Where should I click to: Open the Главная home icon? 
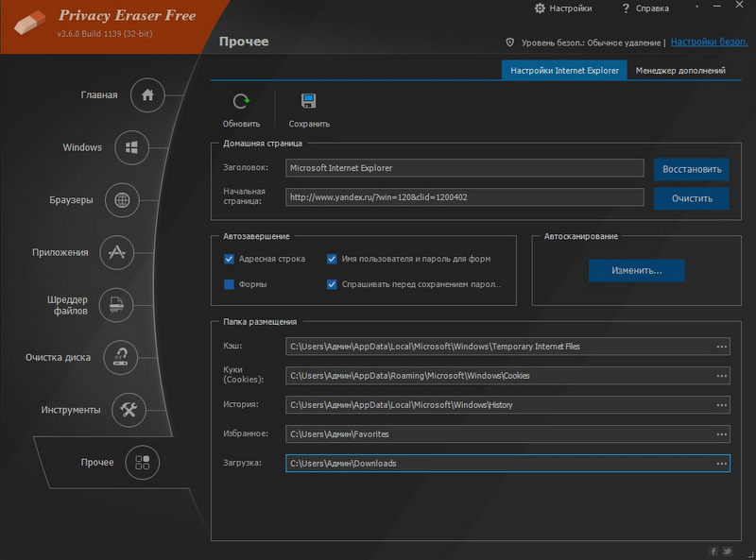coord(147,95)
